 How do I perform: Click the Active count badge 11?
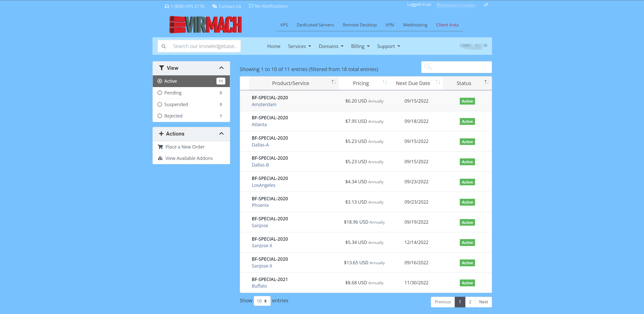[221, 81]
